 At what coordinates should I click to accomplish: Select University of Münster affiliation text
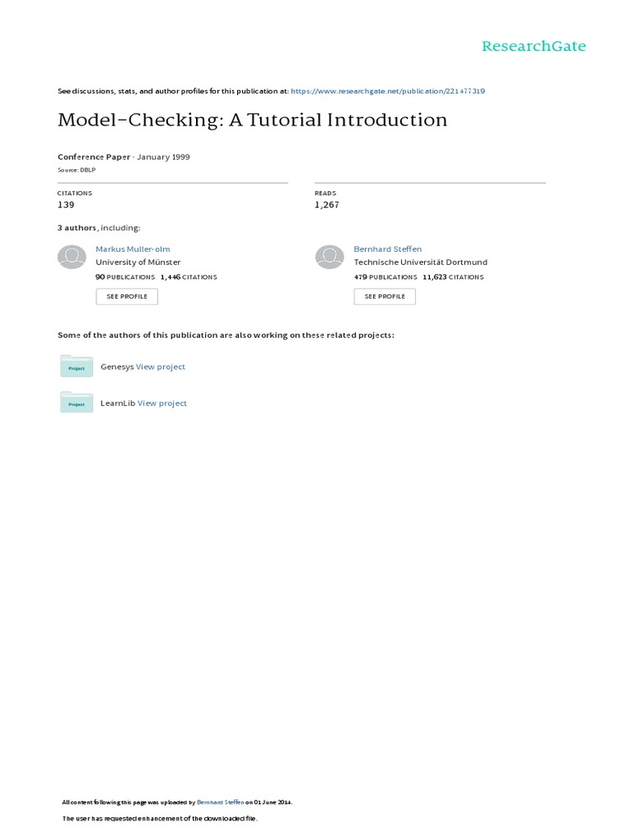click(138, 262)
